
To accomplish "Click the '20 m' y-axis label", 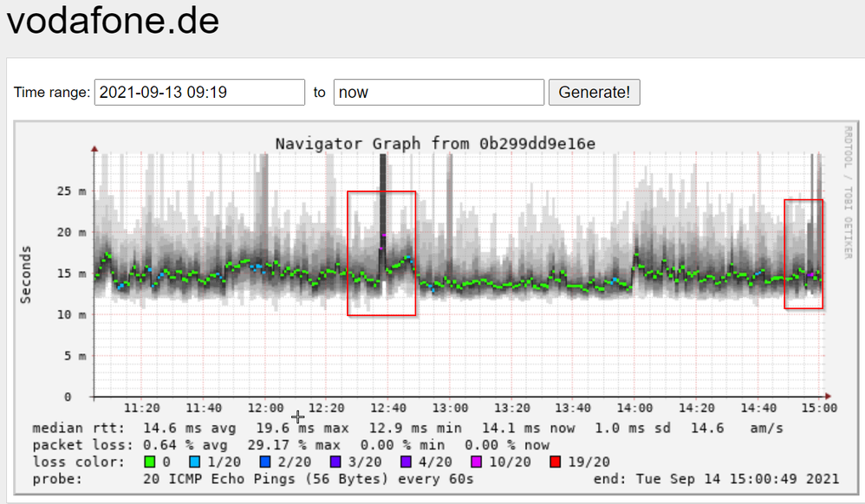I will (72, 233).
